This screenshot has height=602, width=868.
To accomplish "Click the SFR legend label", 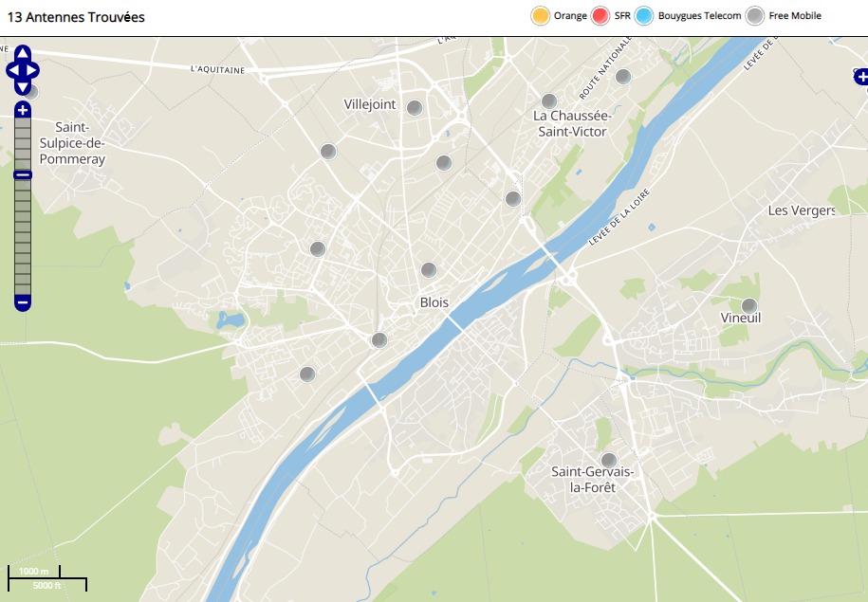I will [x=622, y=16].
